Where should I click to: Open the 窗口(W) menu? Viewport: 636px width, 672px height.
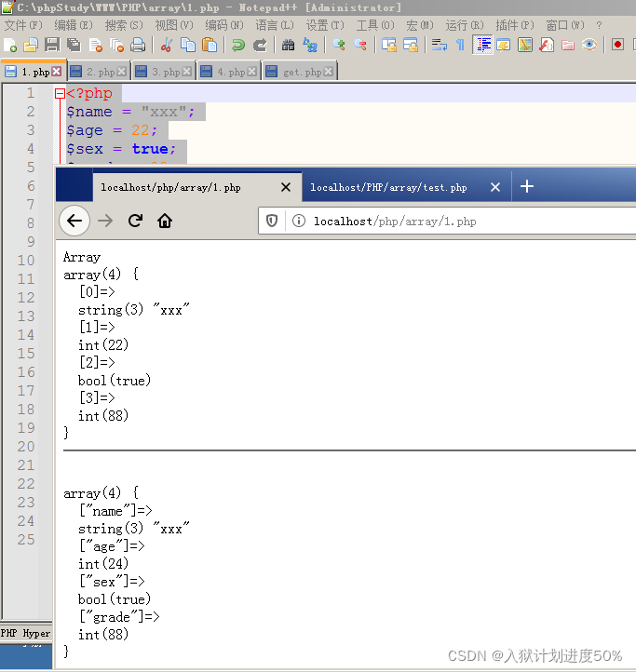click(x=565, y=25)
